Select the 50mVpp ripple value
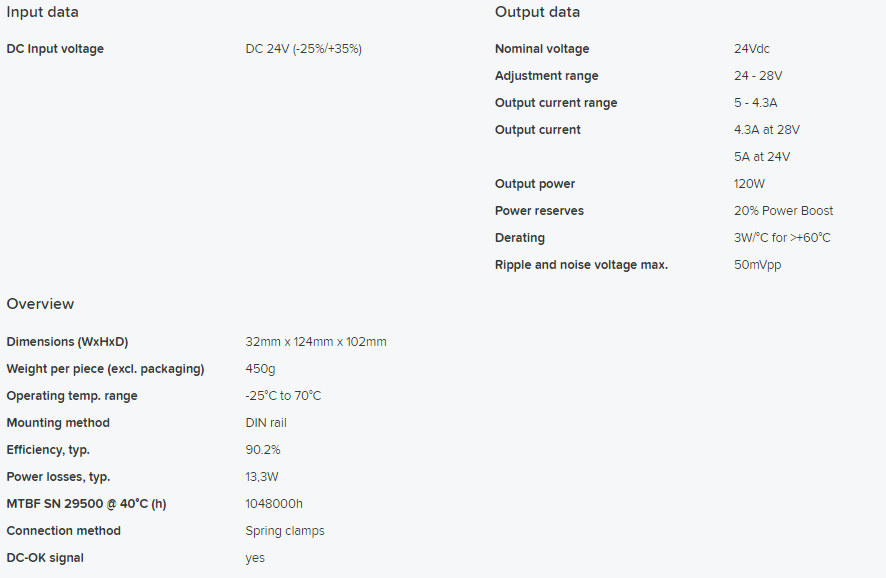Viewport: 886px width, 578px height. [757, 265]
